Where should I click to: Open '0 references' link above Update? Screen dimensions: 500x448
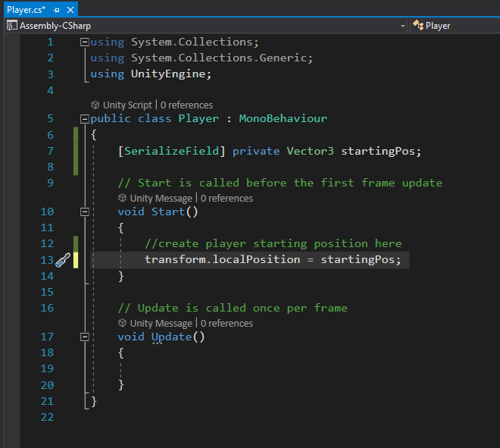[x=227, y=324]
